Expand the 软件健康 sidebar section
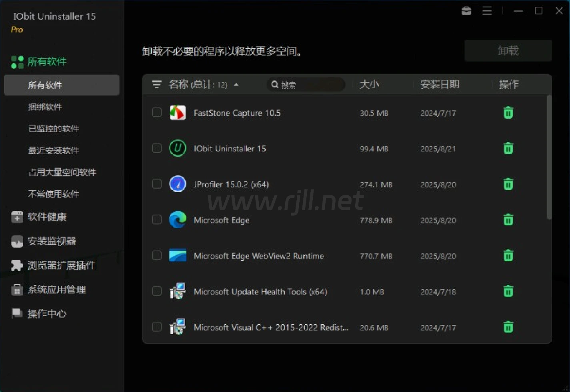This screenshot has width=570, height=392. tap(46, 217)
